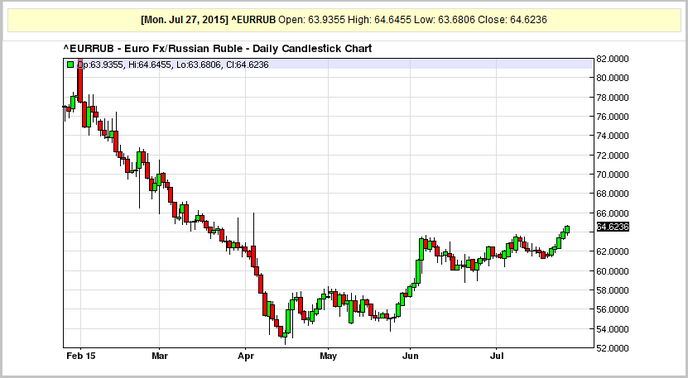The width and height of the screenshot is (688, 378).
Task: Click the 60.0000 price axis label
Action: pos(613,271)
